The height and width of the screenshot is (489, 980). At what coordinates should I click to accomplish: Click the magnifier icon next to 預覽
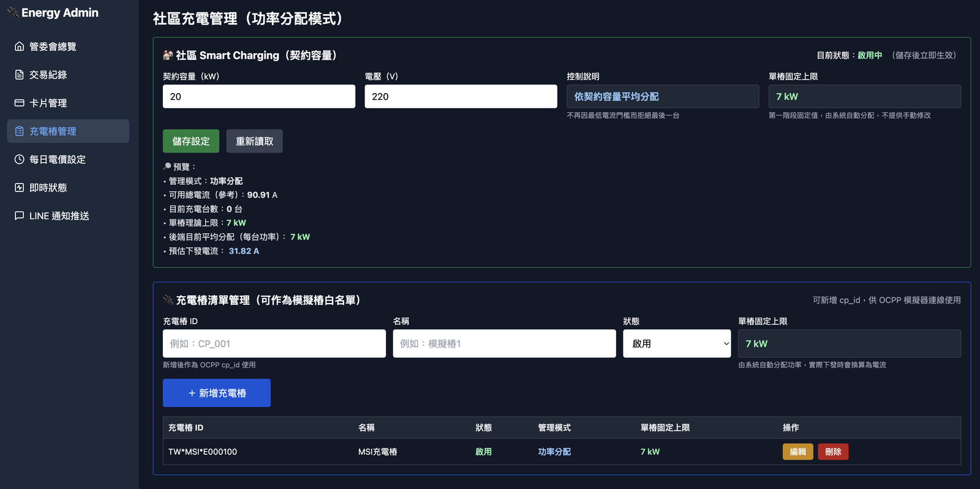point(167,166)
